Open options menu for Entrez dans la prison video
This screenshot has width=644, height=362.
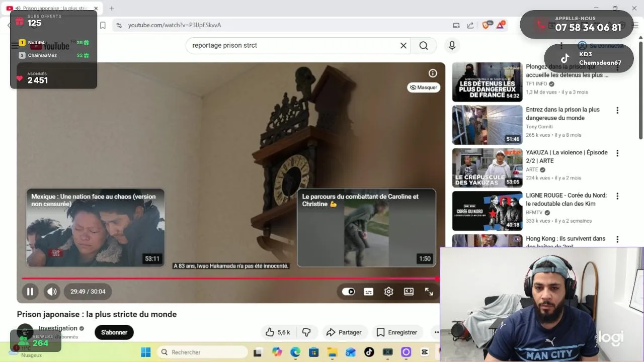pyautogui.click(x=617, y=110)
